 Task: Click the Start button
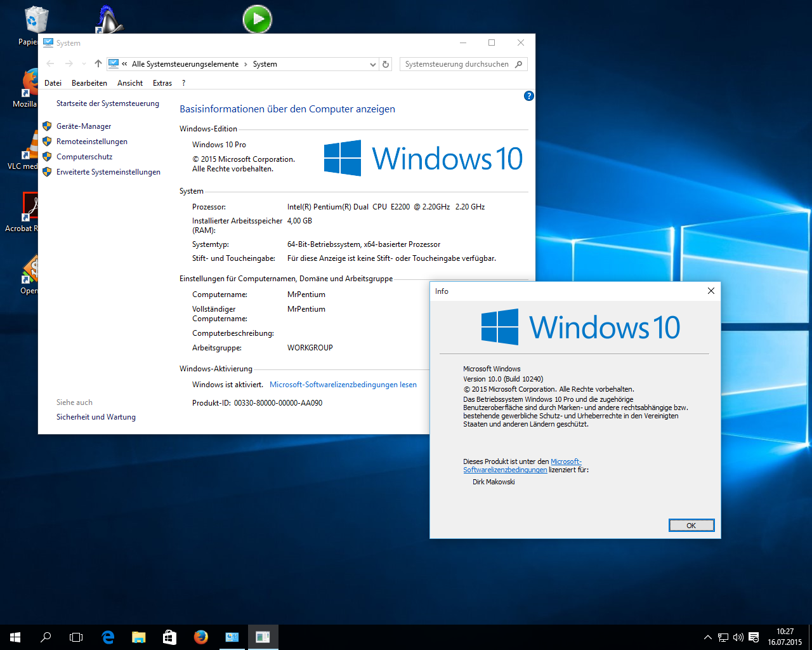click(x=15, y=637)
